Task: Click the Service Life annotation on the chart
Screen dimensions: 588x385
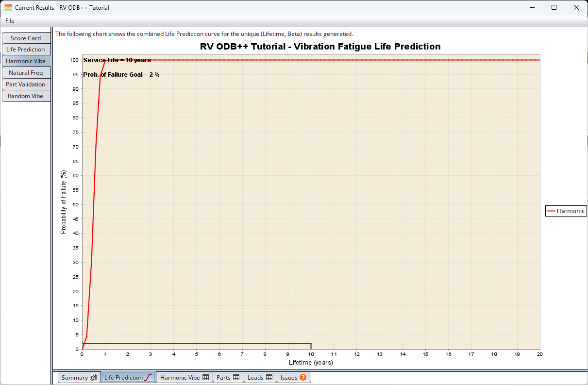Action: click(x=117, y=60)
